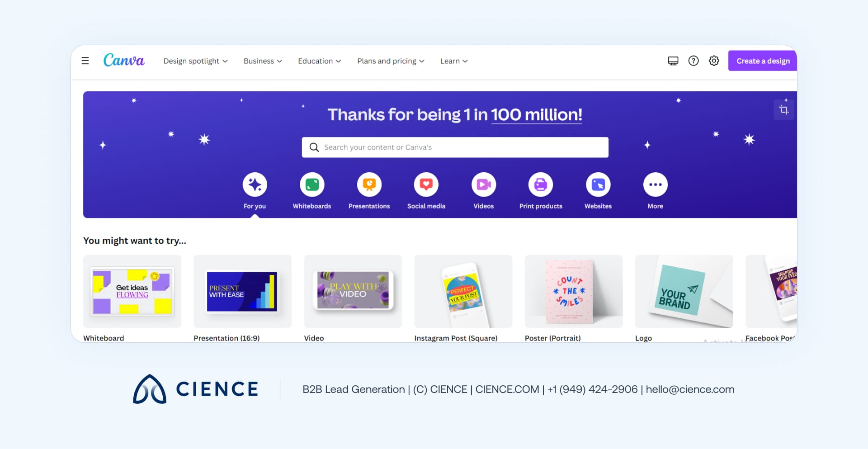This screenshot has height=449, width=868.
Task: Click the Create a design button
Action: tap(763, 61)
